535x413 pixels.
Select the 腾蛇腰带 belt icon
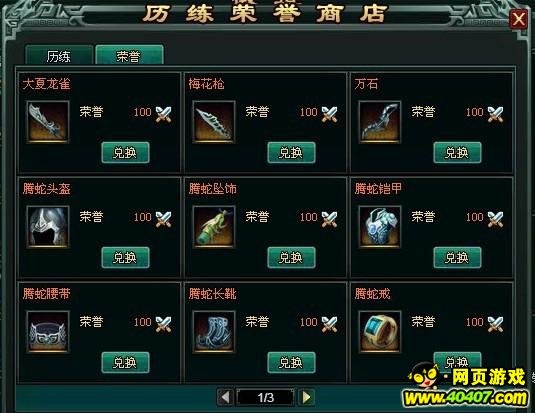pyautogui.click(x=48, y=331)
